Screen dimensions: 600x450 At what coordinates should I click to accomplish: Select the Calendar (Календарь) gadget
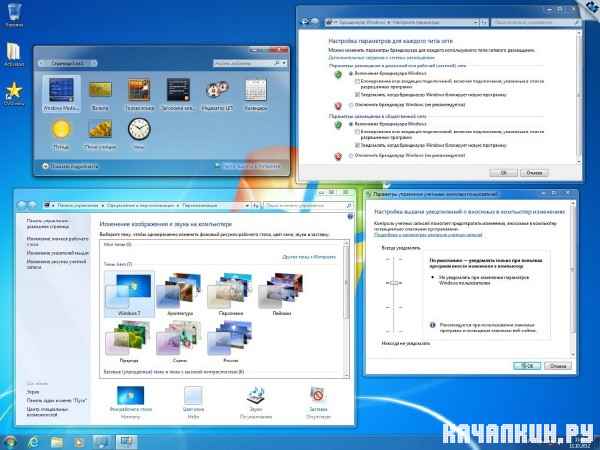256,94
